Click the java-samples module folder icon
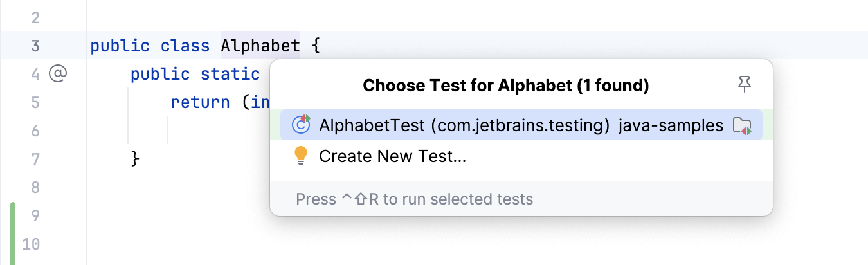 point(742,125)
